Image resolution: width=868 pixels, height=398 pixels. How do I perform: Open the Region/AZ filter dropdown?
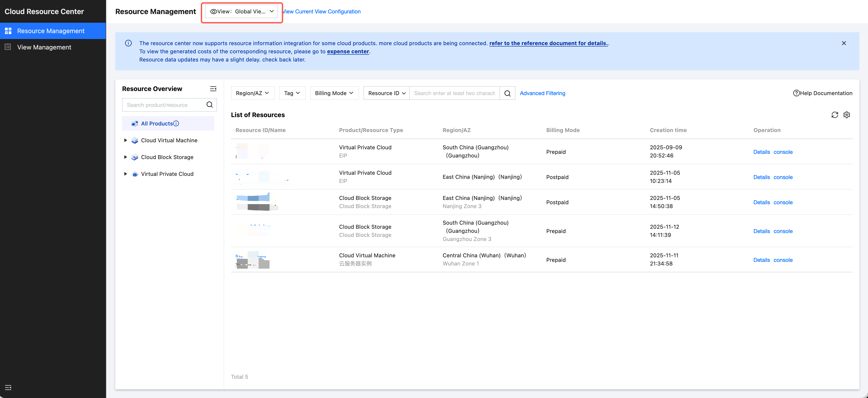(252, 93)
